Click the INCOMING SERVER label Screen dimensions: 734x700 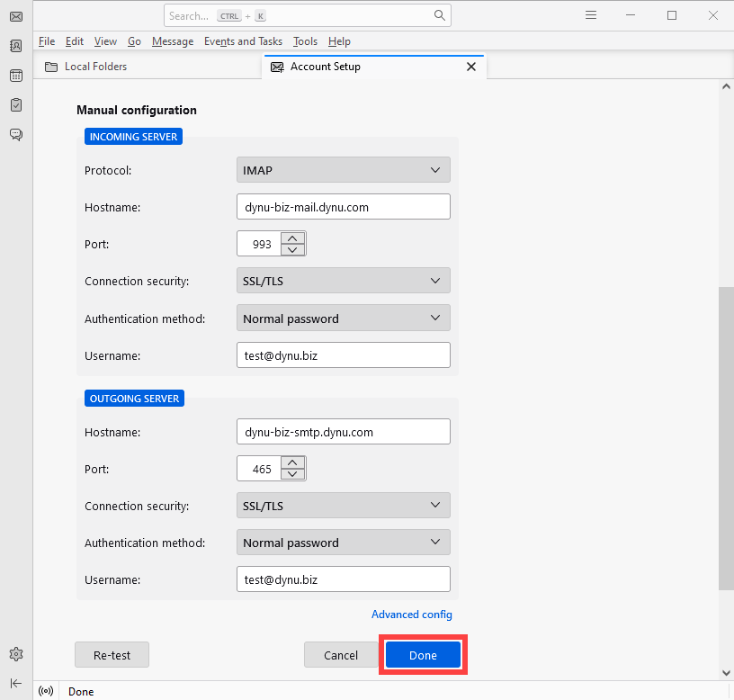click(x=133, y=136)
